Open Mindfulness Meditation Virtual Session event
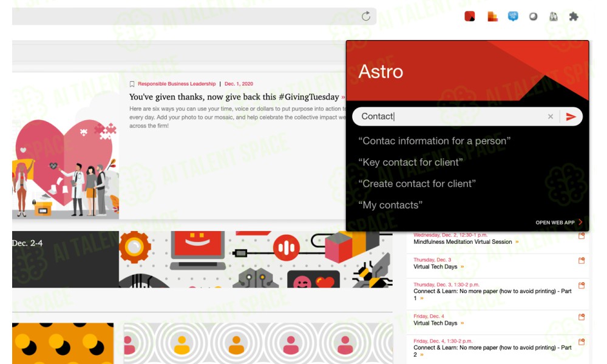Viewport: 607px width, 364px height. tap(463, 242)
